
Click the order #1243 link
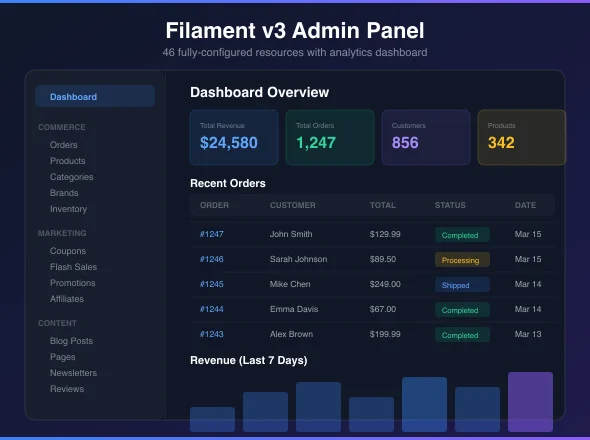click(211, 334)
